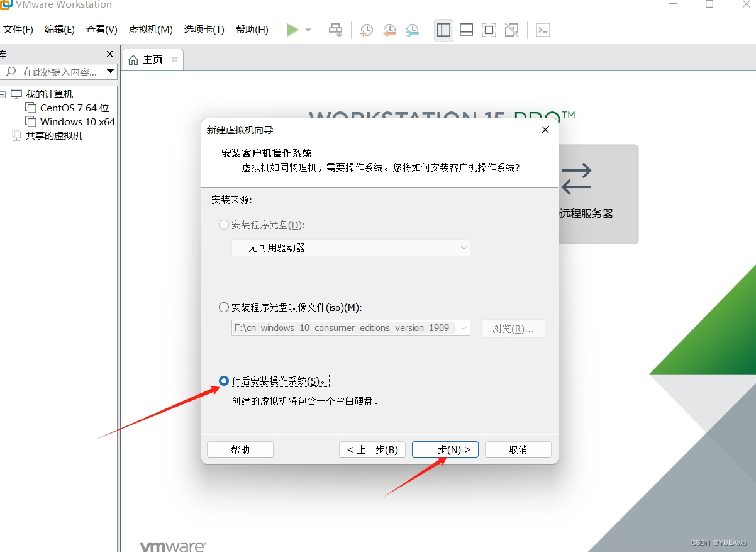This screenshot has height=552, width=756.
Task: Click the 取消 button
Action: [518, 449]
